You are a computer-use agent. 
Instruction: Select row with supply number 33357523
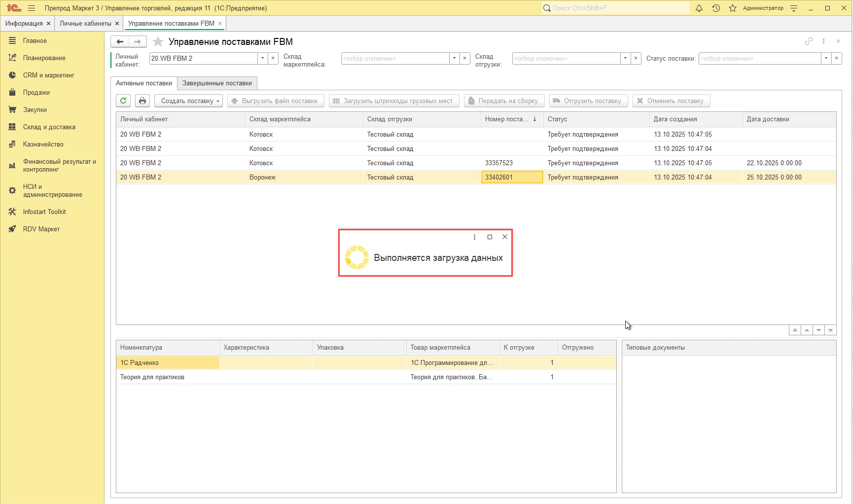(498, 163)
